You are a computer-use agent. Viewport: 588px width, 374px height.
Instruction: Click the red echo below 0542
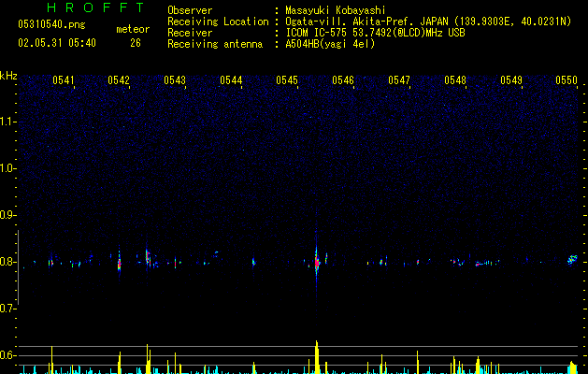coord(120,264)
